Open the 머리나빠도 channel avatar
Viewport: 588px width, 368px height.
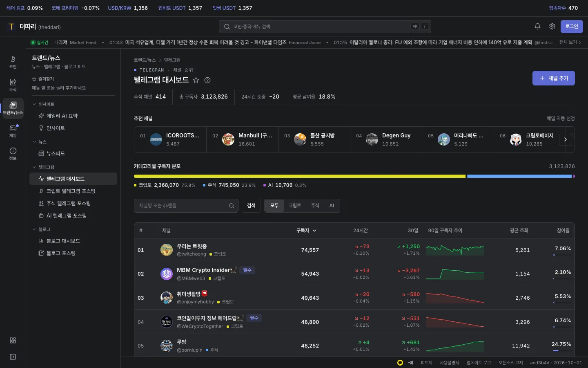click(444, 139)
